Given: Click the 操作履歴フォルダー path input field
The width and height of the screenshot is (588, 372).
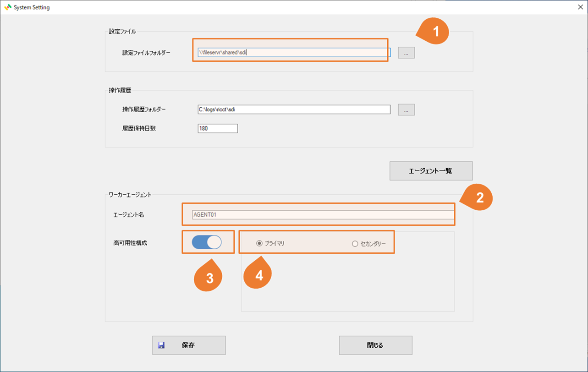Looking at the screenshot, I should click(x=293, y=109).
